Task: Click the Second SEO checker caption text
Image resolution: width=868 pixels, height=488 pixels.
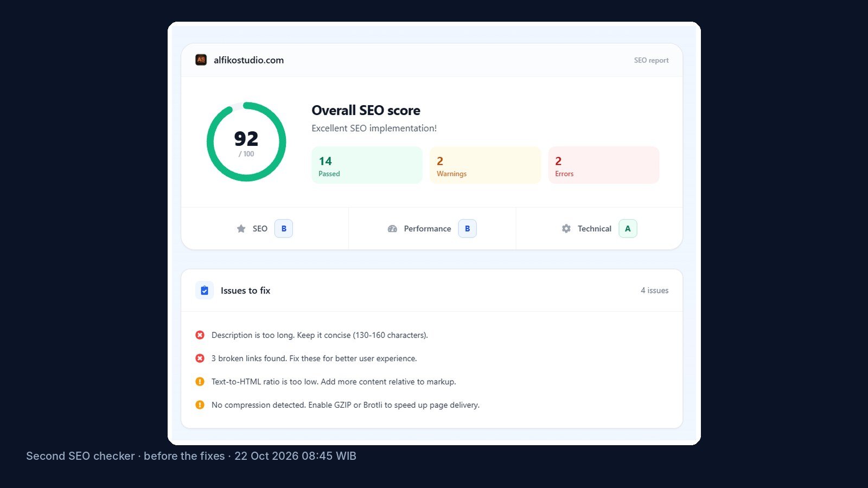Action: (x=191, y=456)
